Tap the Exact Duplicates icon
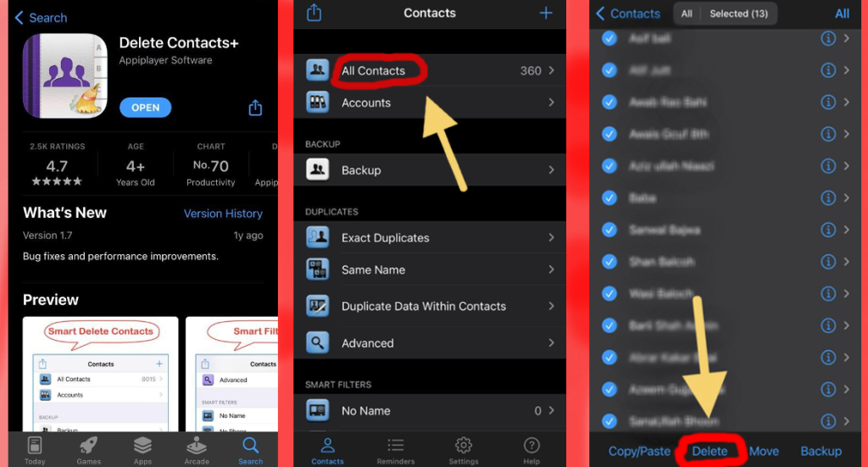Viewport: 868px width, 467px height. point(317,237)
